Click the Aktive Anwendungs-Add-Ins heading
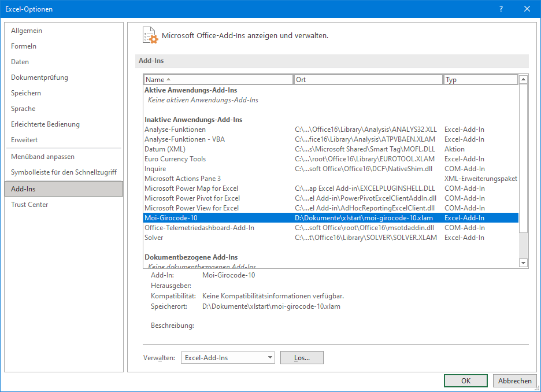Viewport: 541px width, 392px height. 191,90
